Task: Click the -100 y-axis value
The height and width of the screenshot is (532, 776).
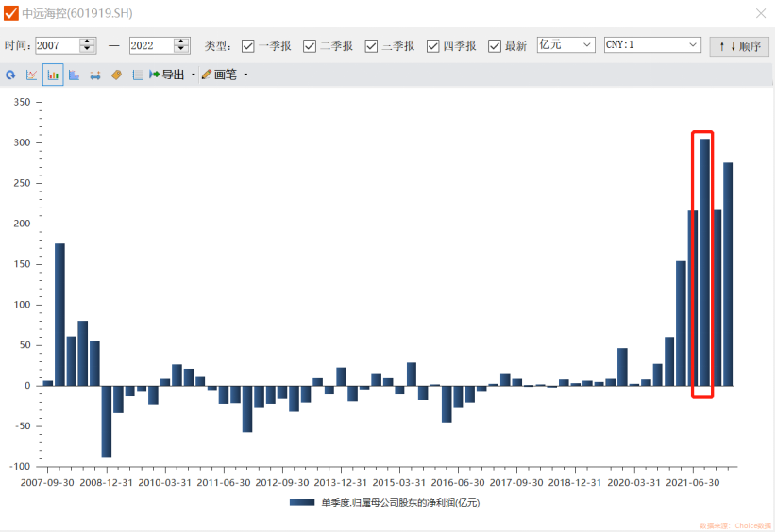Action: click(20, 466)
